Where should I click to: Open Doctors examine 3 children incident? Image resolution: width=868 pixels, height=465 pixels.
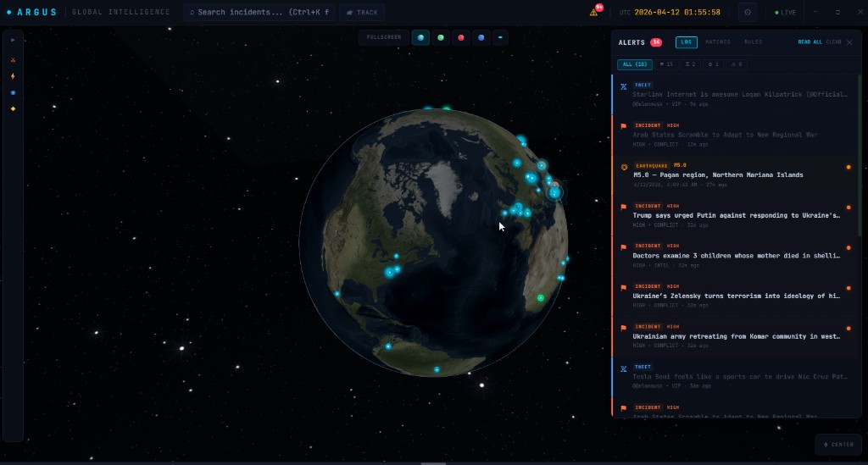(x=734, y=256)
